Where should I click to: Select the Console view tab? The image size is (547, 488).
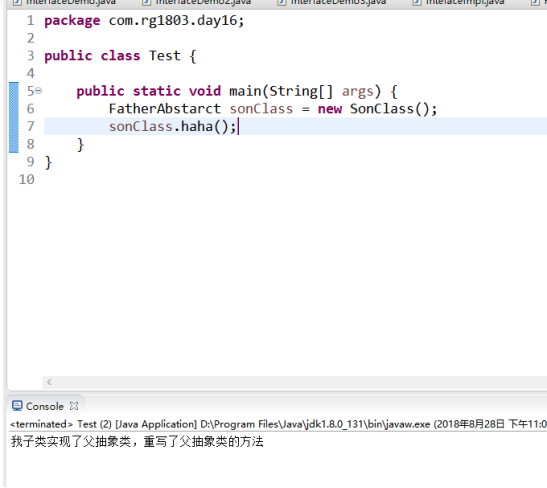[45, 406]
